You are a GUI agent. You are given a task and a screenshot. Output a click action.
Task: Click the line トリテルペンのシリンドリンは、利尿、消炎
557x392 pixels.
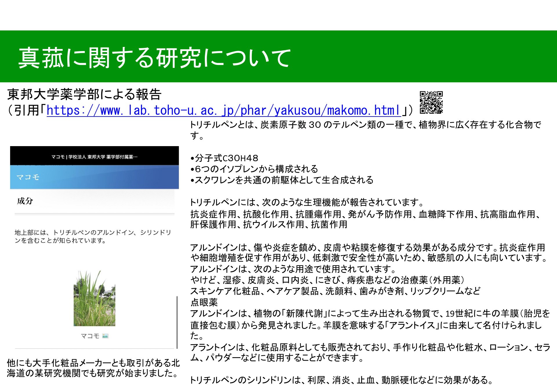click(x=342, y=380)
